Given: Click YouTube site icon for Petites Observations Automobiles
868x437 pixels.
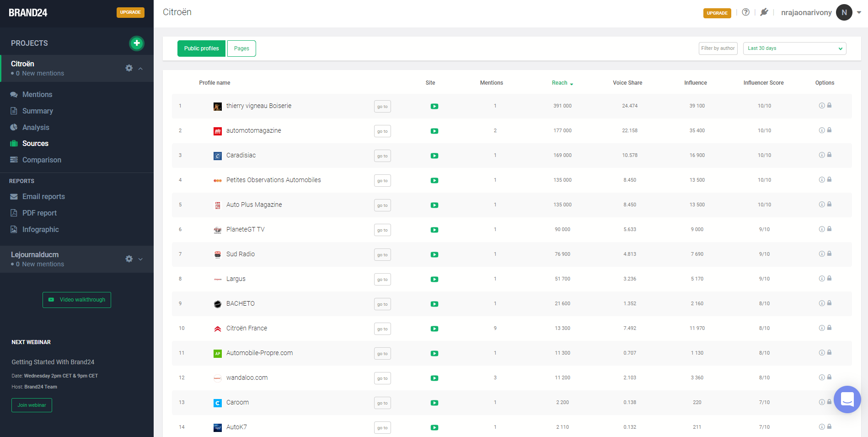Looking at the screenshot, I should pyautogui.click(x=434, y=180).
